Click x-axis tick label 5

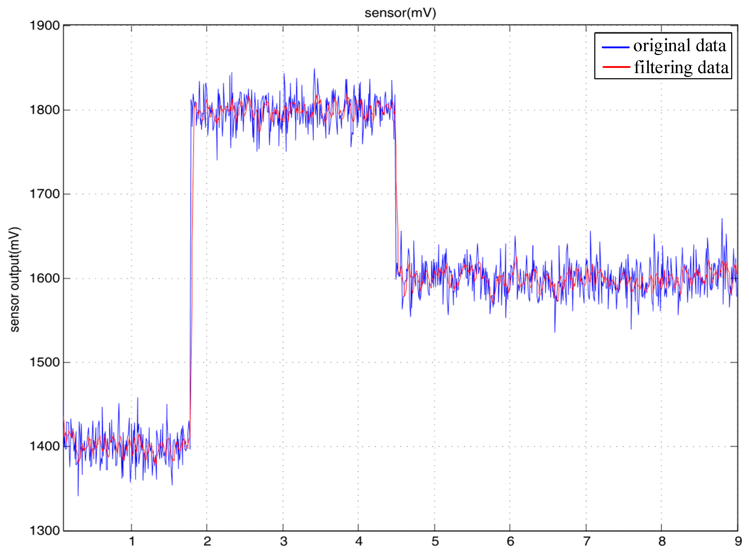pyautogui.click(x=435, y=541)
